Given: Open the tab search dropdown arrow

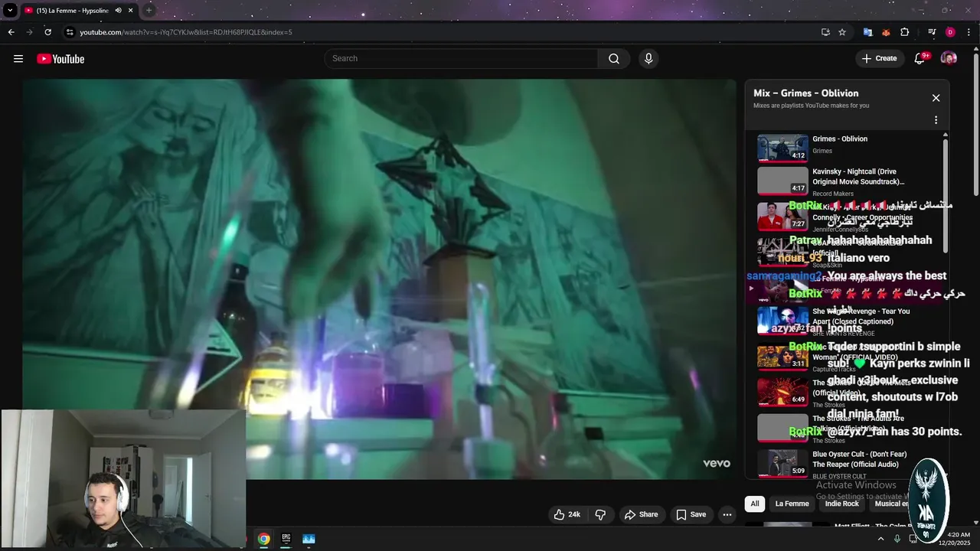Looking at the screenshot, I should click(x=10, y=11).
